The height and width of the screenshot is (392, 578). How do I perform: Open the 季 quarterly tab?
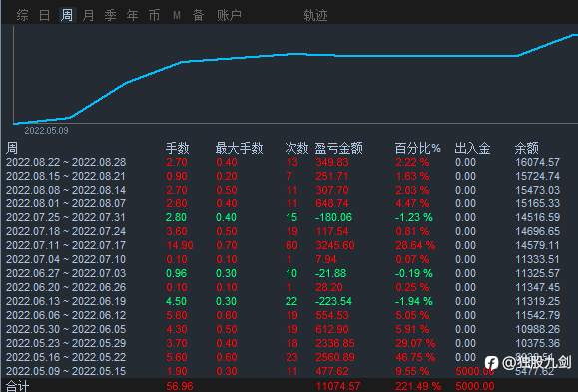(110, 16)
